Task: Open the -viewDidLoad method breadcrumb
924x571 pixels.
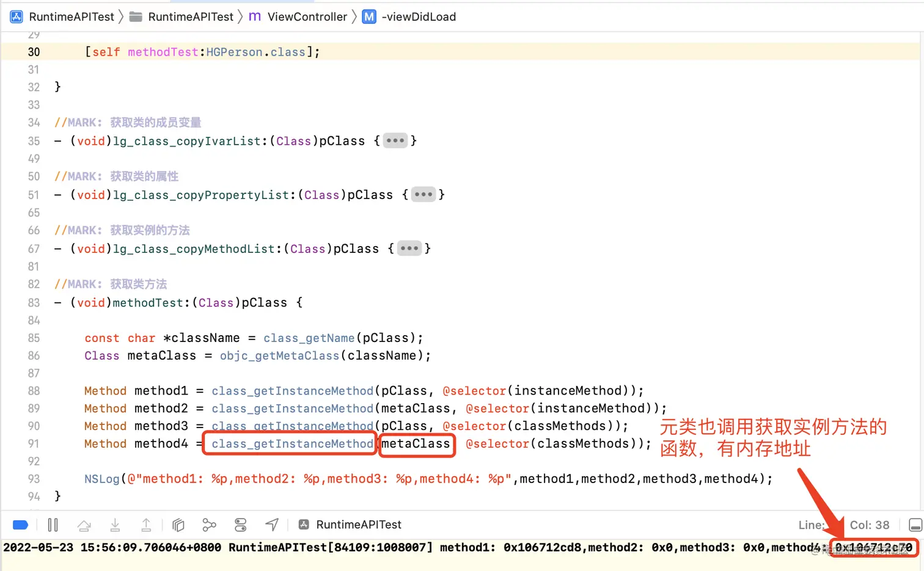Action: [409, 17]
